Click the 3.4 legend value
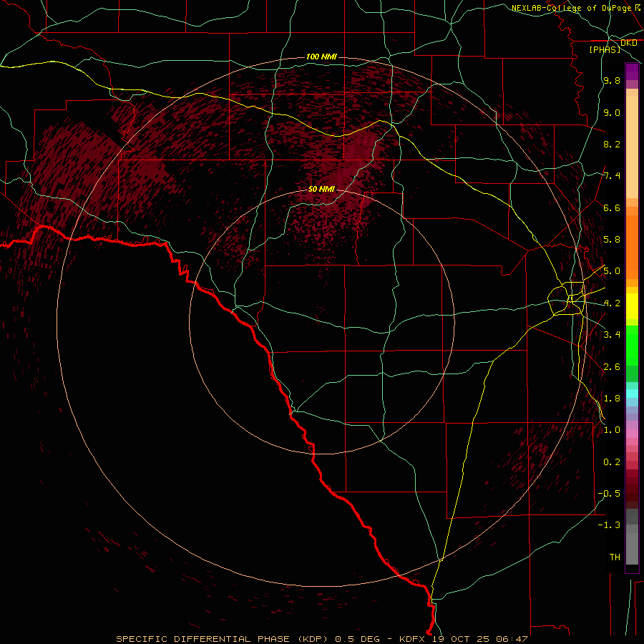 pyautogui.click(x=612, y=335)
